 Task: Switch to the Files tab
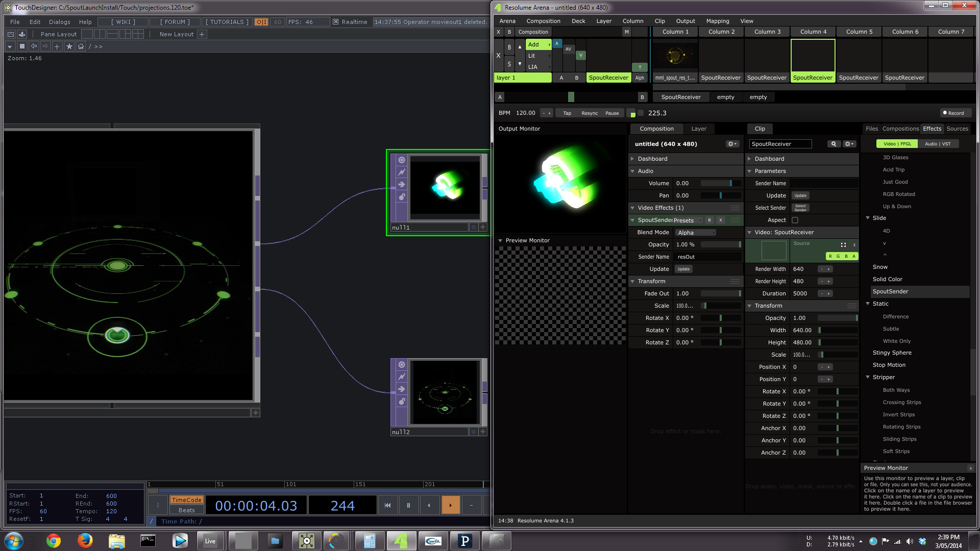coord(872,129)
